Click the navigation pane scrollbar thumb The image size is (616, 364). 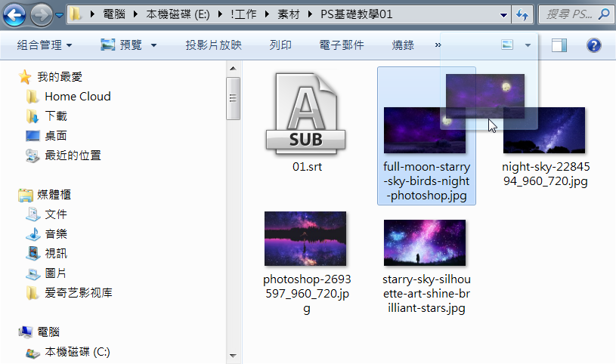pyautogui.click(x=233, y=99)
